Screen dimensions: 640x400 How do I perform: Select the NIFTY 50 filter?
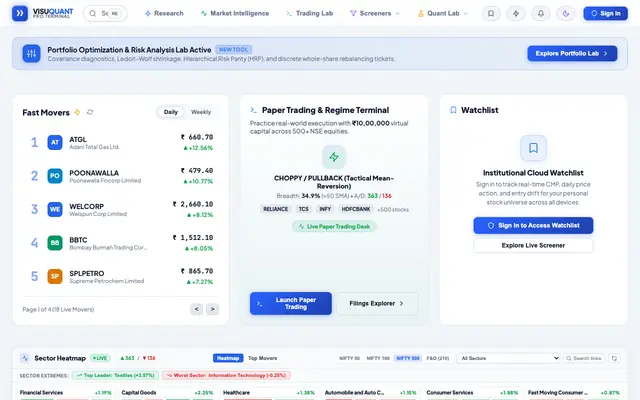pos(349,358)
